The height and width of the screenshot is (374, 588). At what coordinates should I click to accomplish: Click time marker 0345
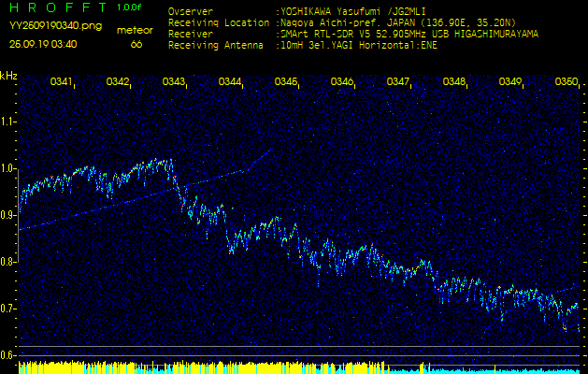point(286,81)
